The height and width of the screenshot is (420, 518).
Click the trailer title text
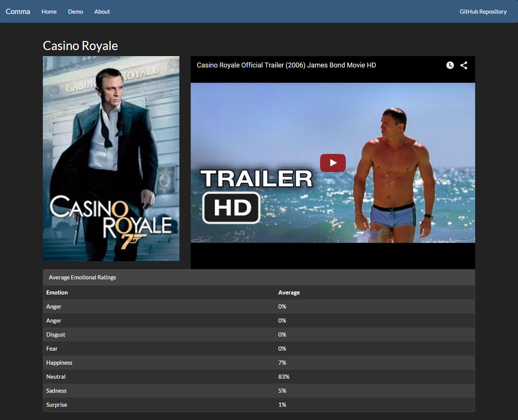point(286,65)
